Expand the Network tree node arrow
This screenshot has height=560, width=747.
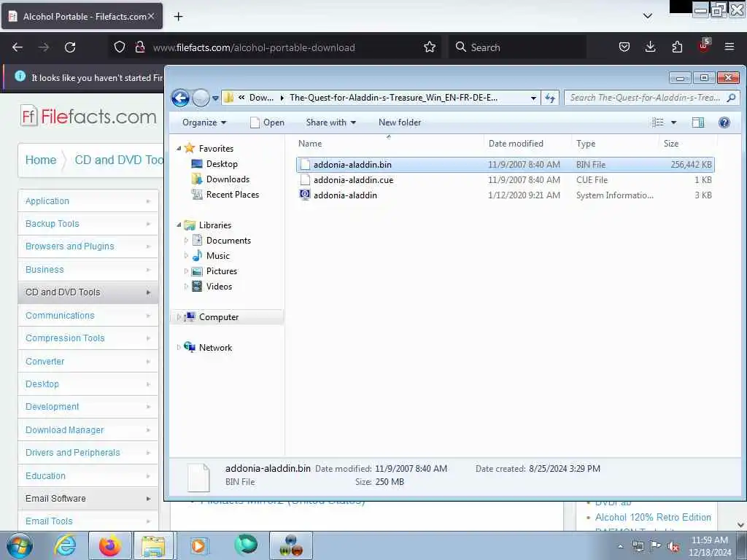click(x=179, y=348)
